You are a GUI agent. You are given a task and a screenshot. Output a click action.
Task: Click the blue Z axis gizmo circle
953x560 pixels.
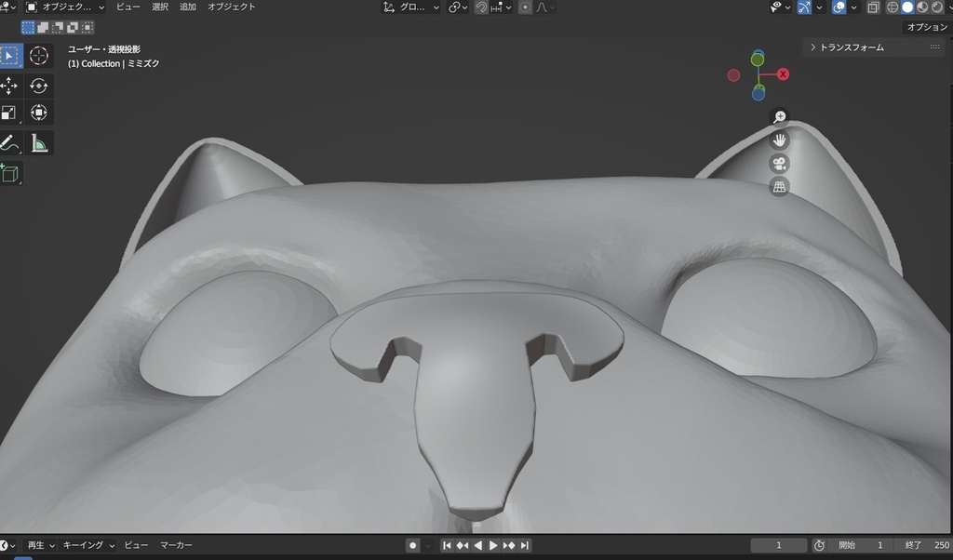point(758,94)
